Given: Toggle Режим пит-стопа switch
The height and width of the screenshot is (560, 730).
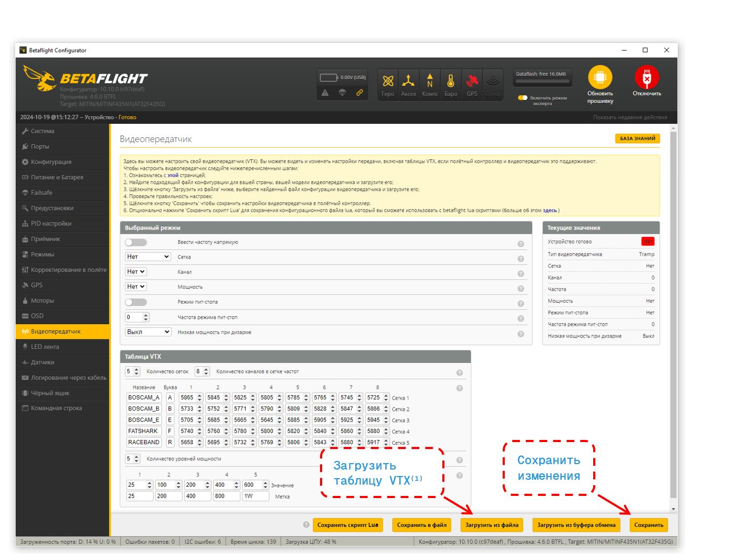Looking at the screenshot, I should pyautogui.click(x=136, y=302).
